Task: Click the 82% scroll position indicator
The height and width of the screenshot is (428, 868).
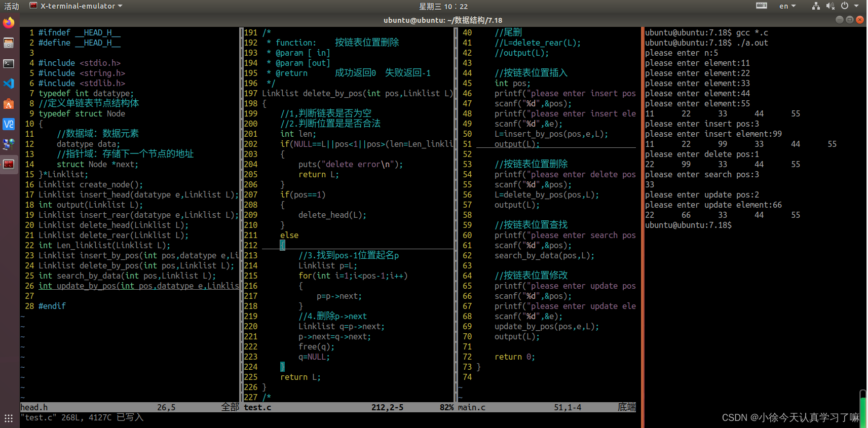Action: [446, 407]
